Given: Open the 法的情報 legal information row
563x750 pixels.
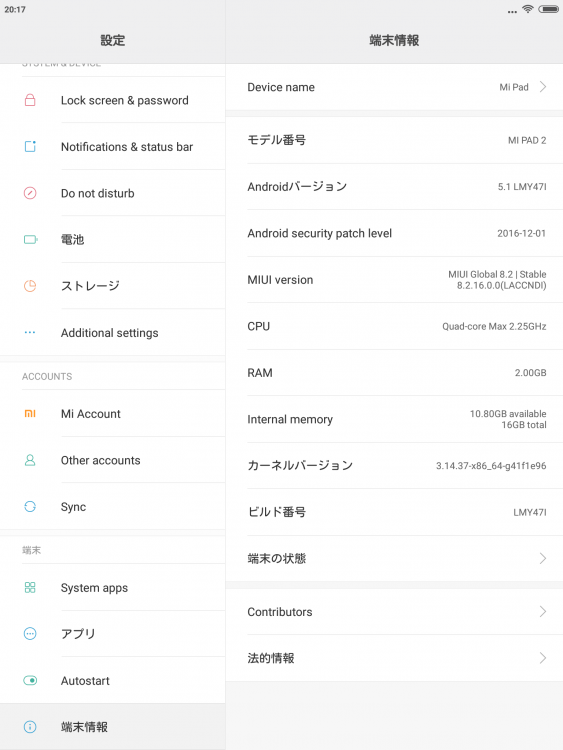Looking at the screenshot, I should tap(394, 658).
